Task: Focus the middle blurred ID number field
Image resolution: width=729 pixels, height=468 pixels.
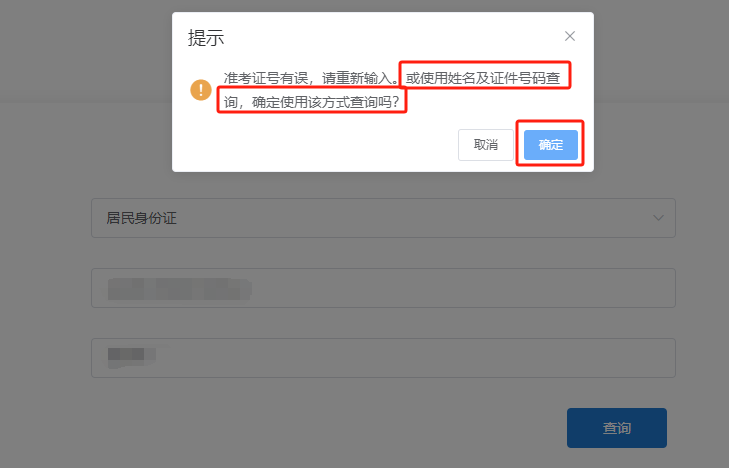Action: pyautogui.click(x=383, y=288)
